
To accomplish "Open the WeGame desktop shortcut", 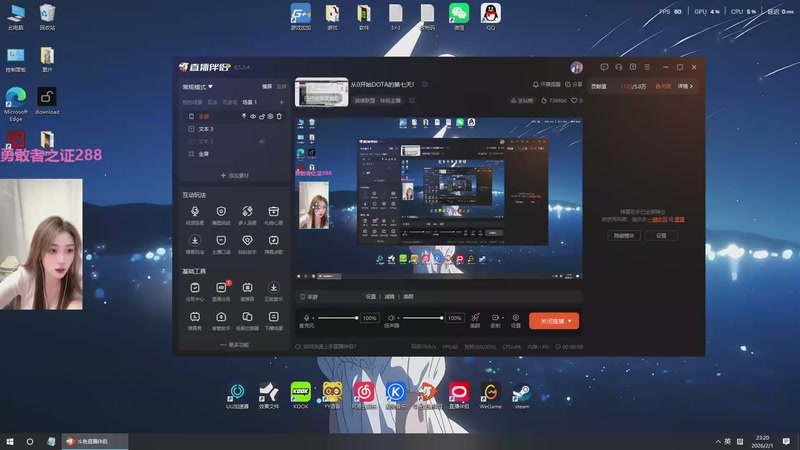I will tap(490, 396).
